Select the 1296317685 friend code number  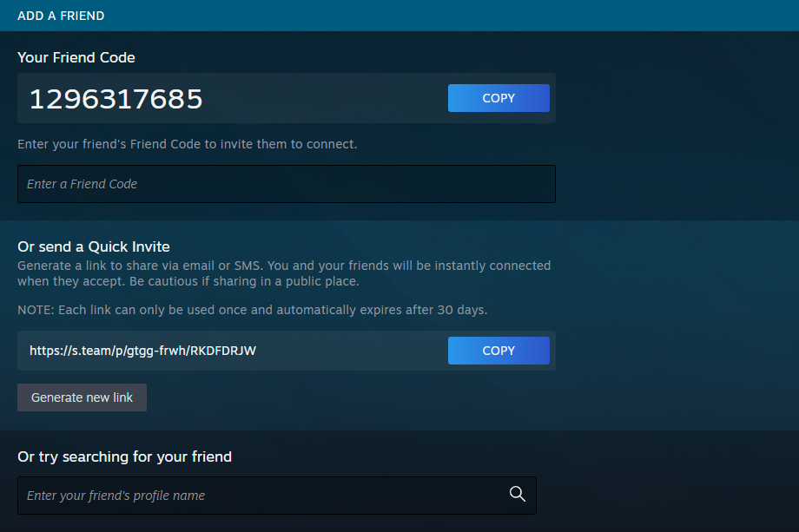116,99
